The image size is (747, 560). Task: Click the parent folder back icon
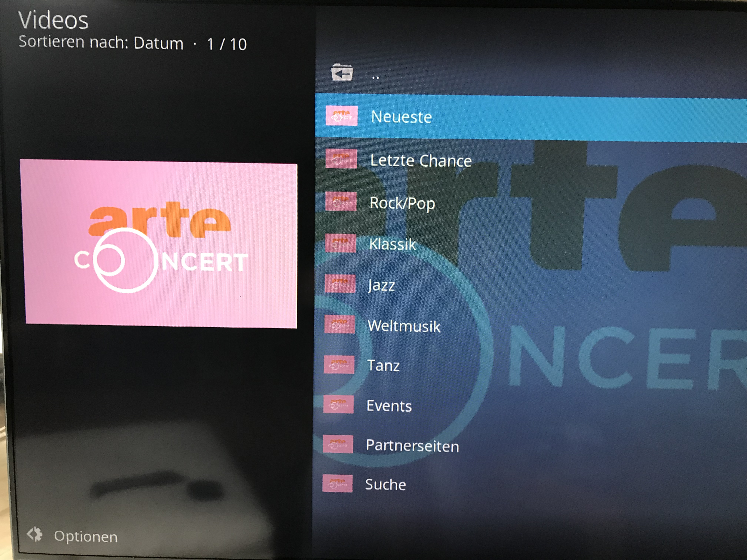[342, 72]
